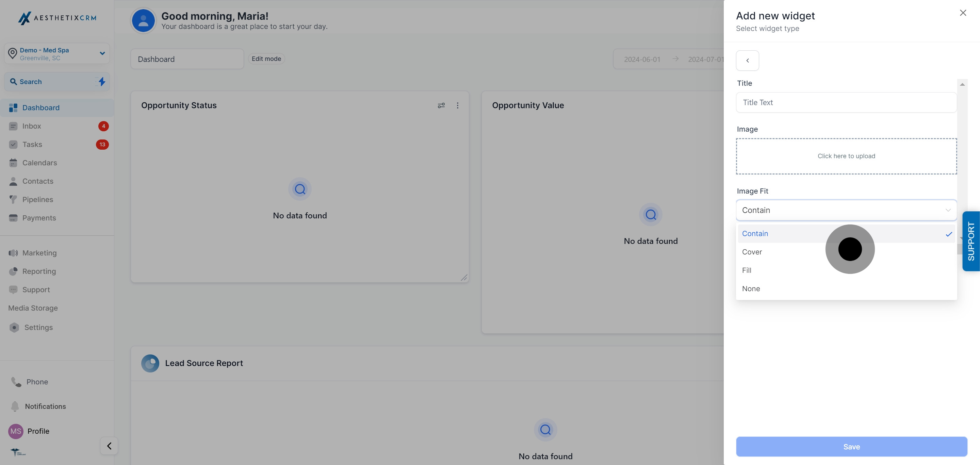Click the Reporting pie chart icon
980x465 pixels.
(x=13, y=271)
